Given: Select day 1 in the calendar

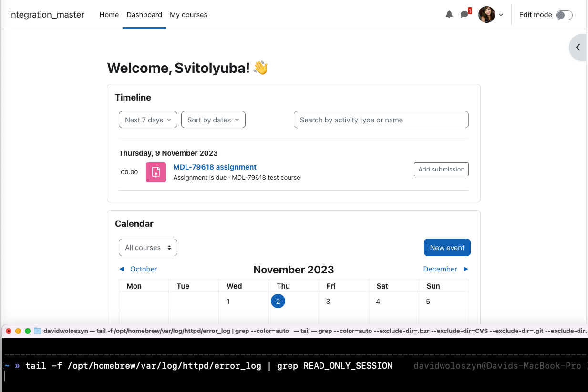Looking at the screenshot, I should click(x=228, y=302).
